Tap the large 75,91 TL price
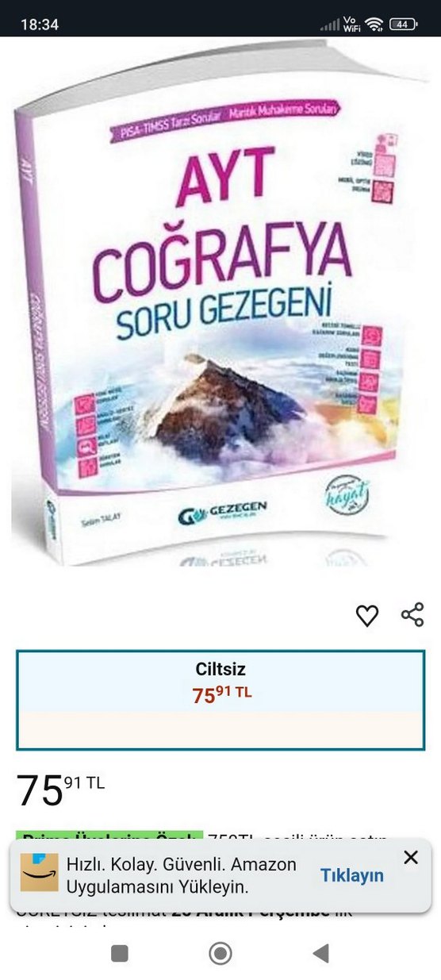 60,790
